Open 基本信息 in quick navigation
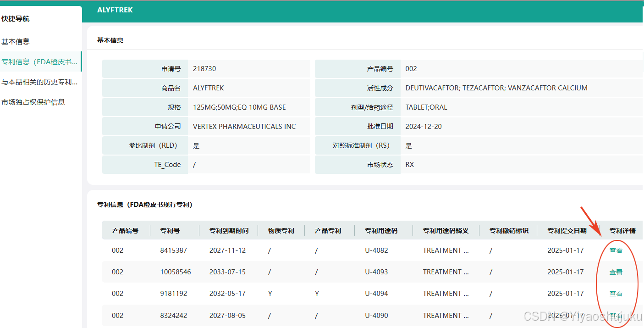Image resolution: width=644 pixels, height=328 pixels. 16,41
